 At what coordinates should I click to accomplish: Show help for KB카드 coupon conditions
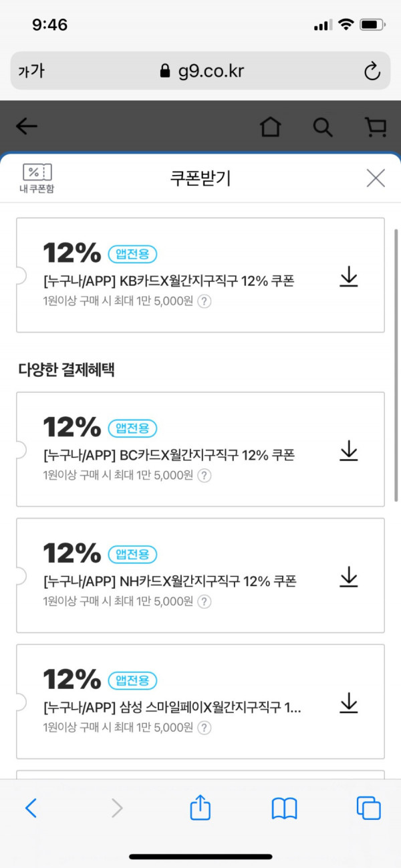tap(205, 301)
